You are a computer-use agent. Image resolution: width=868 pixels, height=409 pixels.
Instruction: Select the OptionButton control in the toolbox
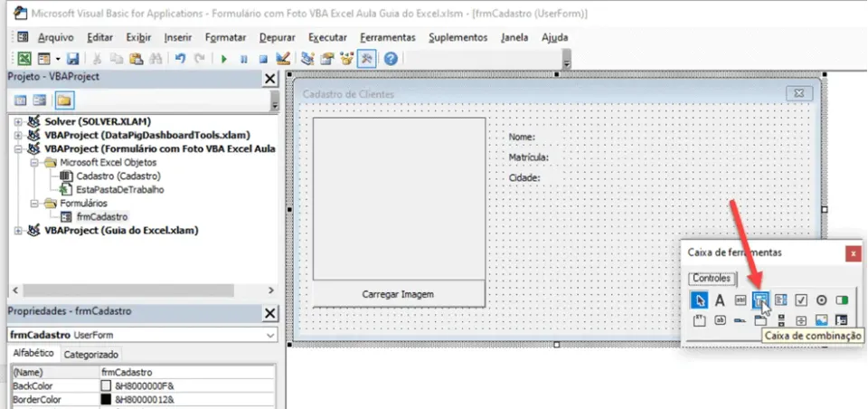pyautogui.click(x=822, y=300)
